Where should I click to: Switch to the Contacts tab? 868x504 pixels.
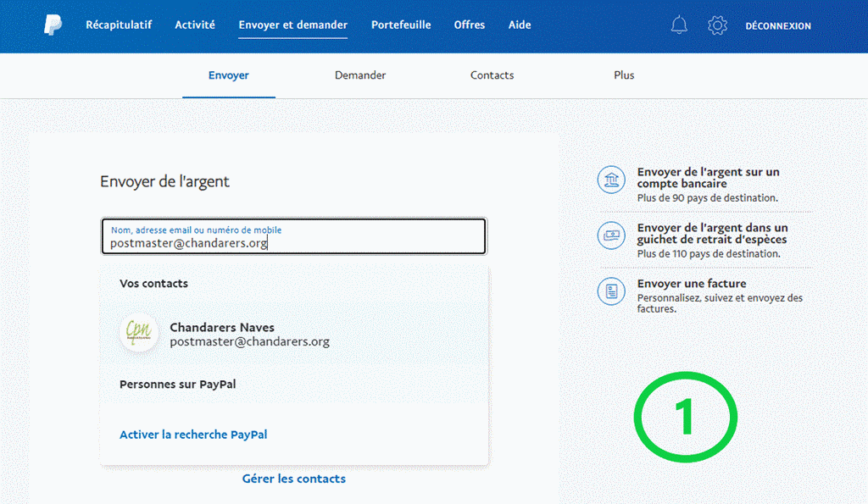point(492,75)
